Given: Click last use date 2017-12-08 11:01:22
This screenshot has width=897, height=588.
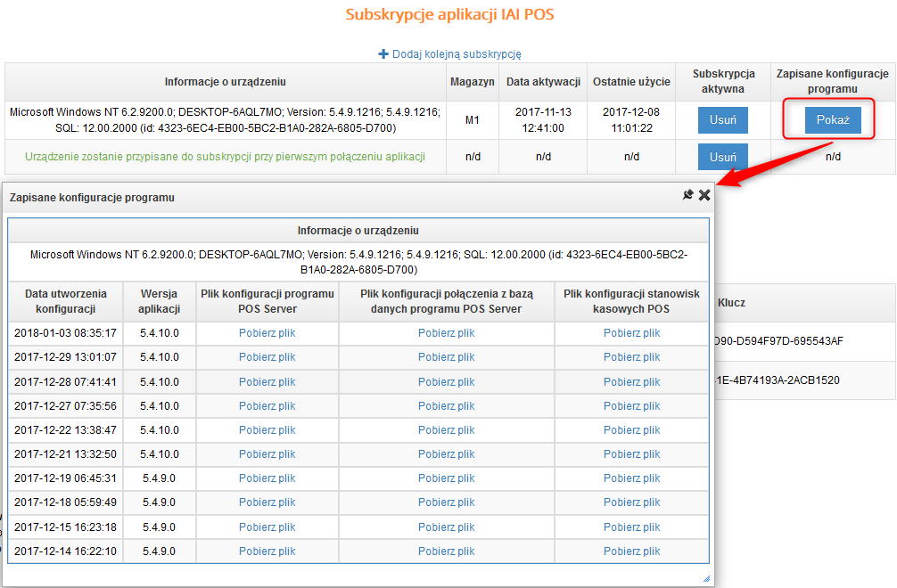Looking at the screenshot, I should [631, 120].
